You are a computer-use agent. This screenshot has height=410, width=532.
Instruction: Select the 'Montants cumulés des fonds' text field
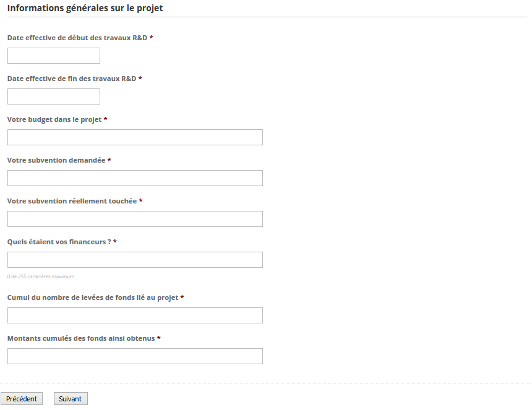(x=135, y=356)
